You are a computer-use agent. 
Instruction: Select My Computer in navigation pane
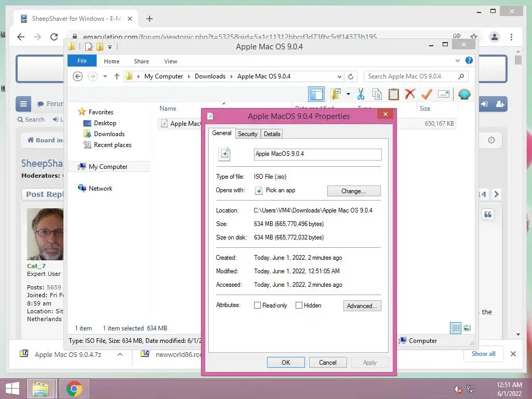pos(109,167)
